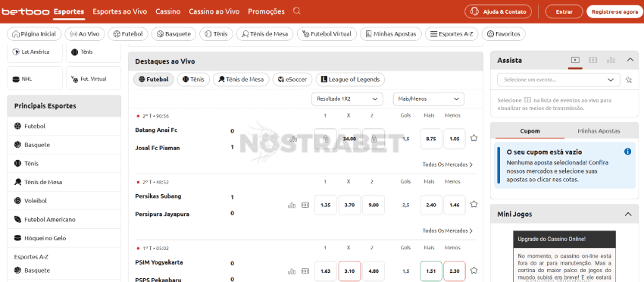Open Favoritos in top navigation
The image size is (644, 282).
504,34
